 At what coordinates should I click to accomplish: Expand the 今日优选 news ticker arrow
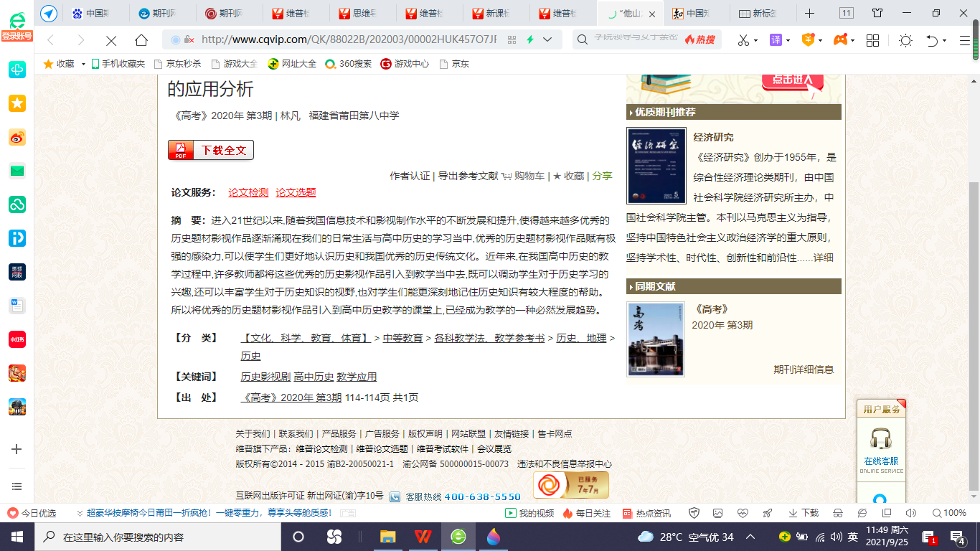tap(79, 513)
